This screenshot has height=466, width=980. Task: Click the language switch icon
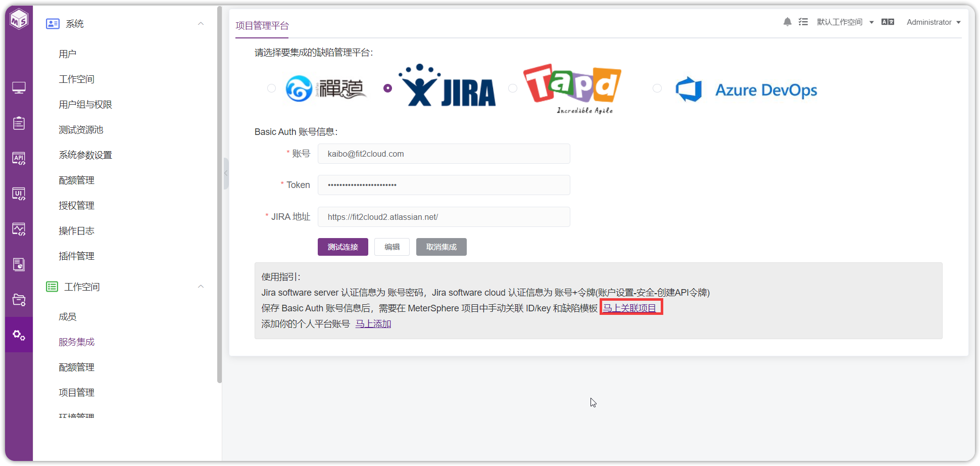(x=888, y=22)
